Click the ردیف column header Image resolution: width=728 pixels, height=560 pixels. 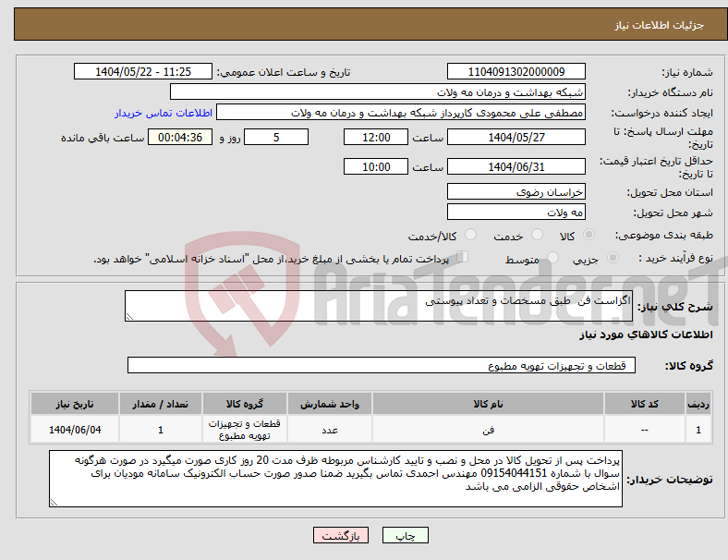(x=698, y=404)
